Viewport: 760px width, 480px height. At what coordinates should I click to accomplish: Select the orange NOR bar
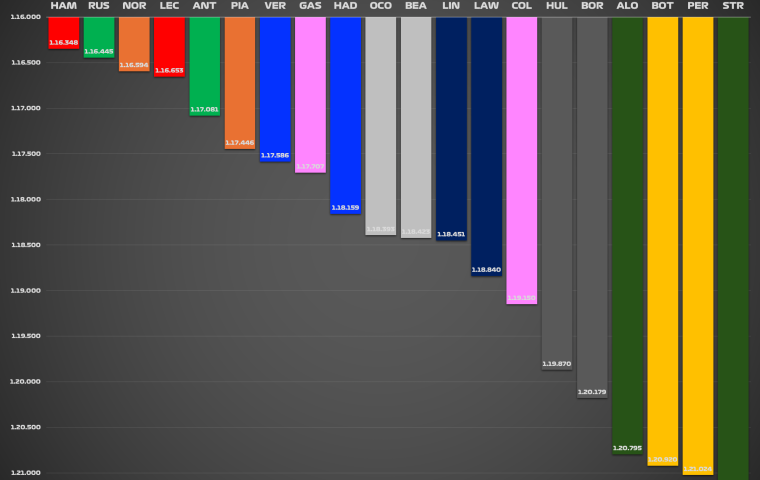coord(134,38)
